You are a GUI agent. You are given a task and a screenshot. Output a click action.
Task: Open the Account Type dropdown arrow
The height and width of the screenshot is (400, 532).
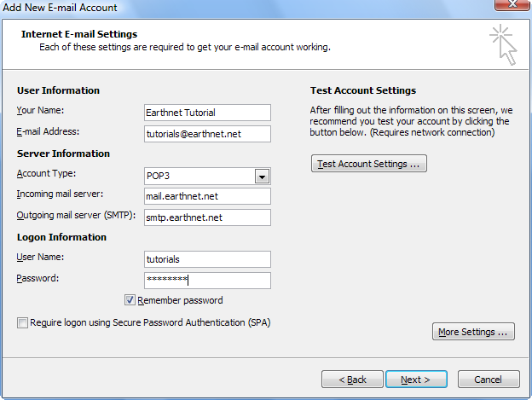pyautogui.click(x=262, y=177)
